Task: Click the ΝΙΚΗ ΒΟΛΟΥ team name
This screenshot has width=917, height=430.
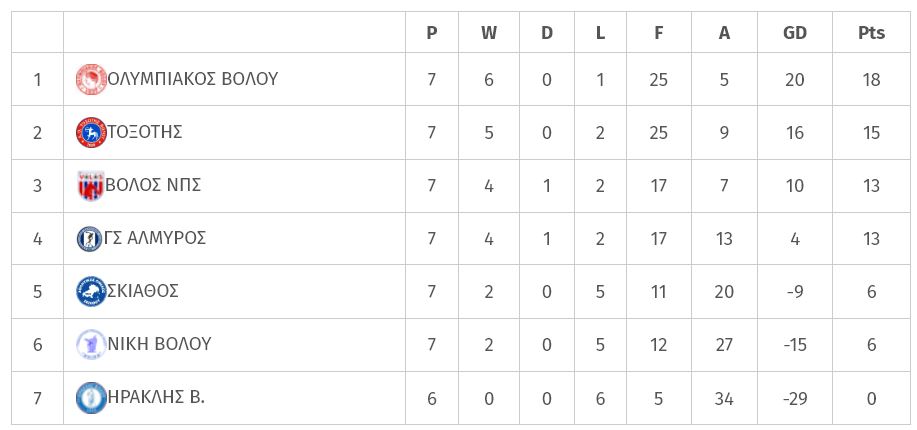Action: coord(159,344)
